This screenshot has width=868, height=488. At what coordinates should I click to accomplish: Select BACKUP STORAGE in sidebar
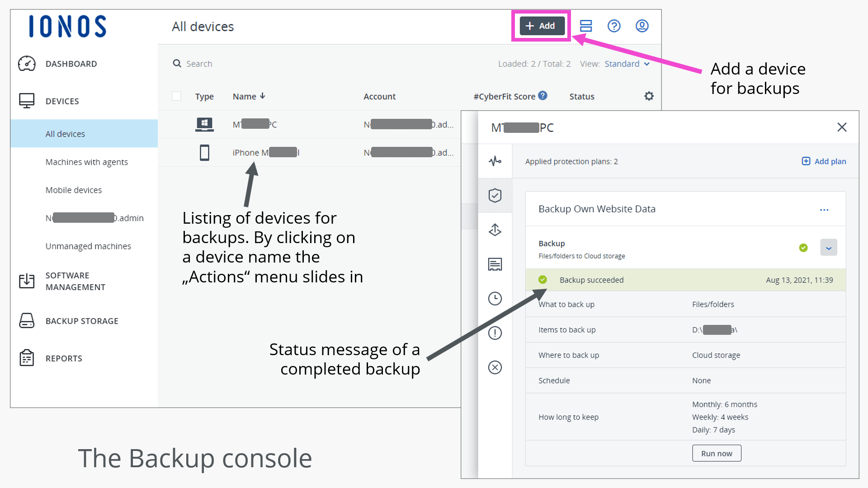[82, 321]
